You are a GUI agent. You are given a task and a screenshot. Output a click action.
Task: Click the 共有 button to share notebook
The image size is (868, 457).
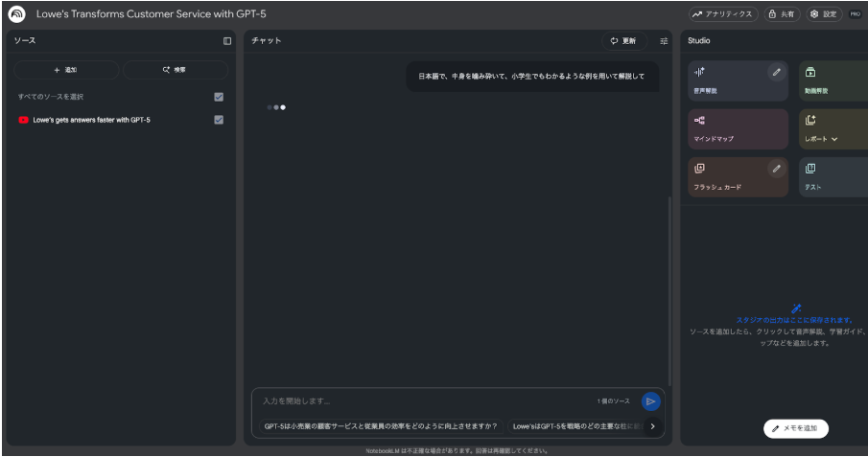[x=782, y=14]
